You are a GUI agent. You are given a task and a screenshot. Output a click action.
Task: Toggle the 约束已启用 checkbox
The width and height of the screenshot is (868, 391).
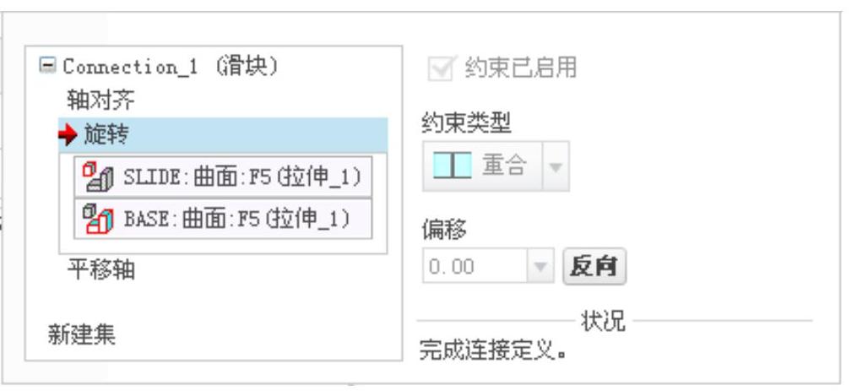click(442, 68)
